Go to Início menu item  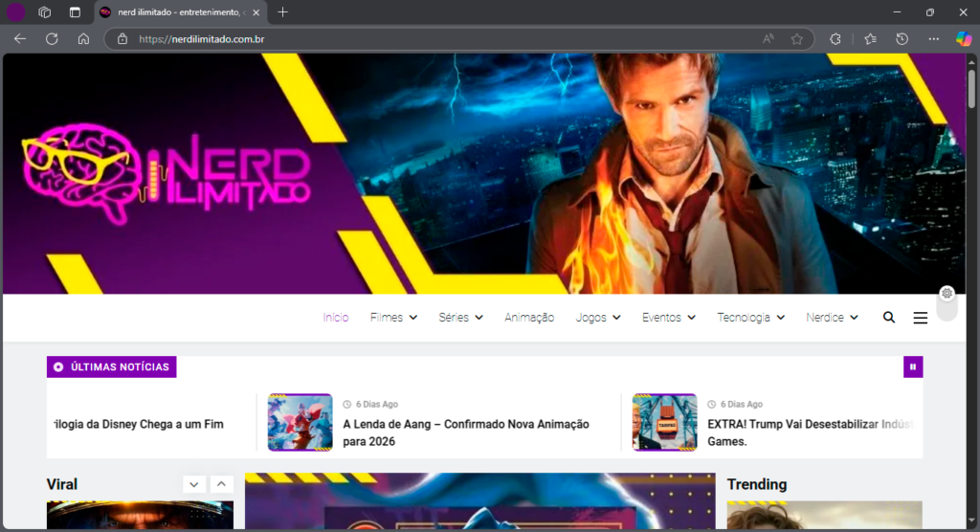(x=336, y=318)
